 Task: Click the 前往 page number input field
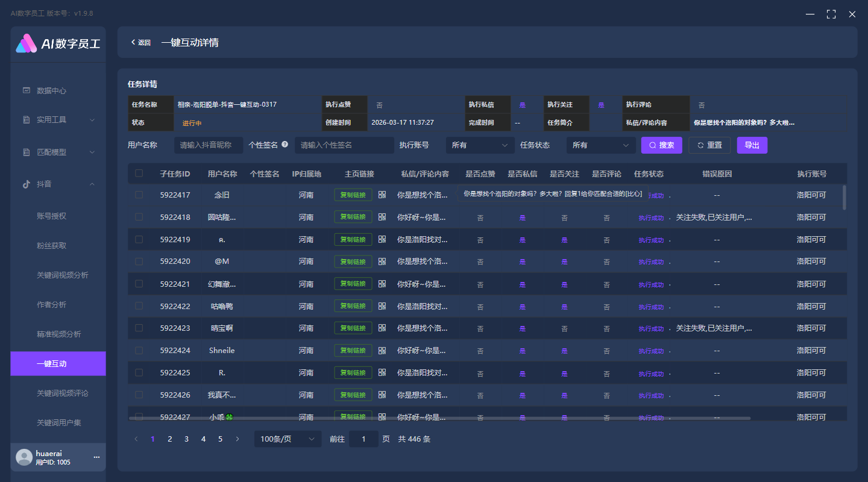point(363,439)
